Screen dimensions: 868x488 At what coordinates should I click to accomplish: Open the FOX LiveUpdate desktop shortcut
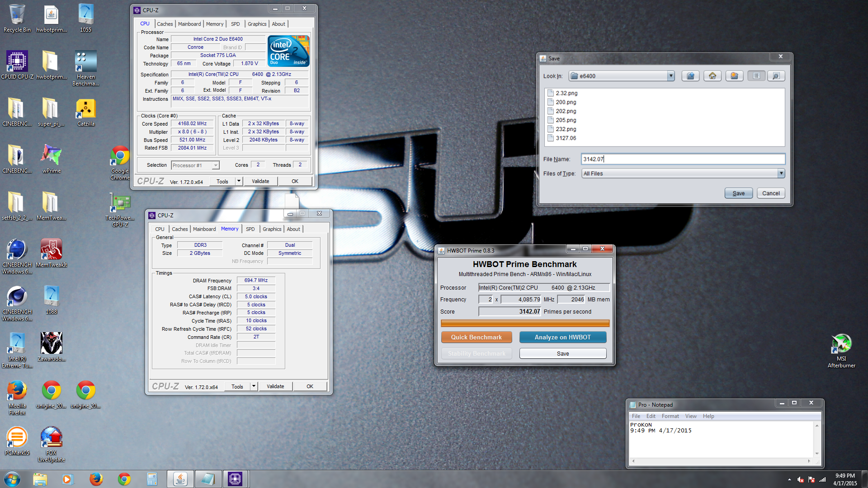51,444
